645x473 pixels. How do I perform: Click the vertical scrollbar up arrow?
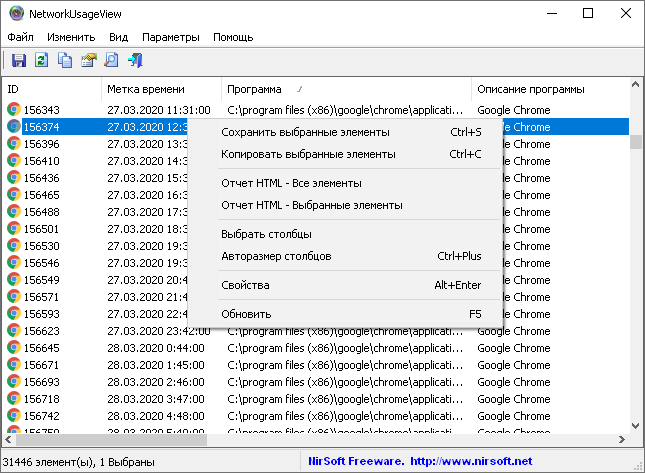point(636,85)
